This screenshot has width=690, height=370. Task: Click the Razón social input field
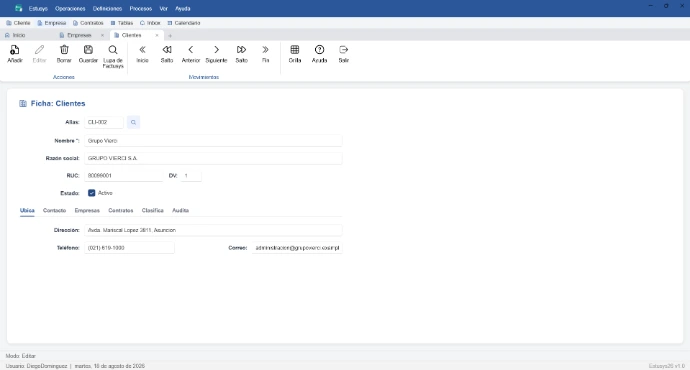[213, 158]
